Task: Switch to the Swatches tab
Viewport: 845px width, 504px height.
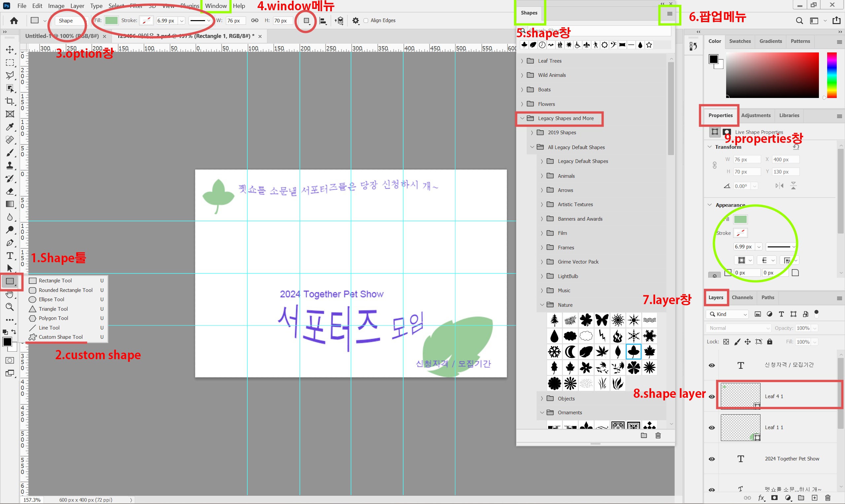Action: [740, 41]
